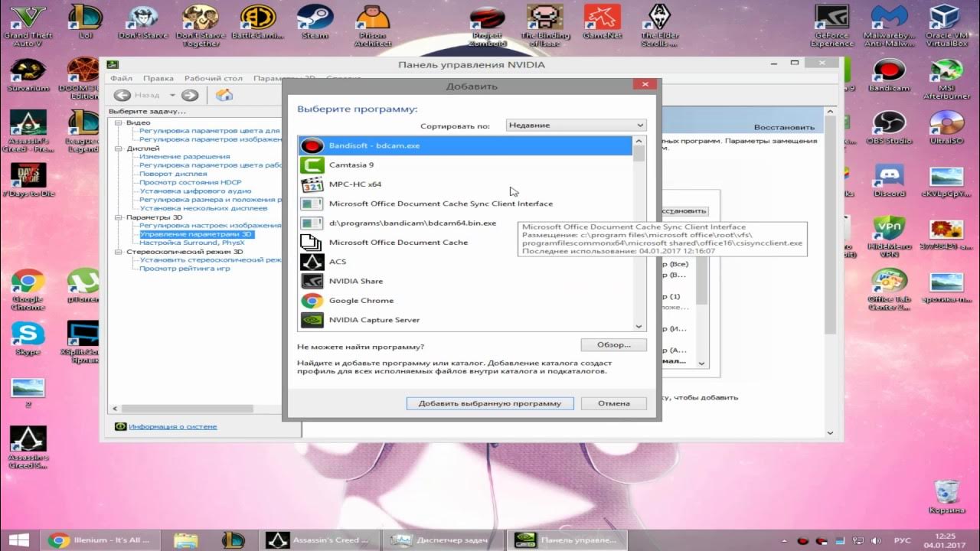Open the Назад history dropdown arrow
Viewport: 980px width, 551px height.
click(x=172, y=95)
